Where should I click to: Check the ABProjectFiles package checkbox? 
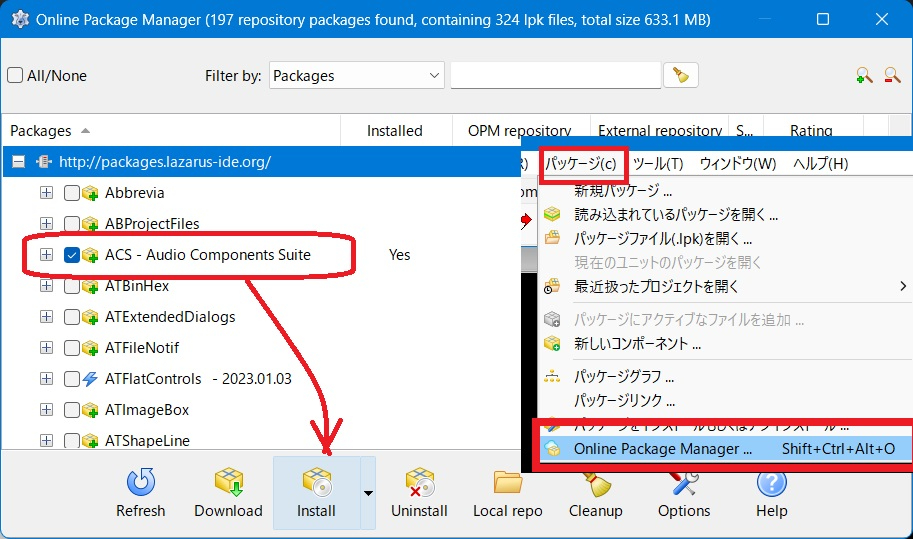72,224
